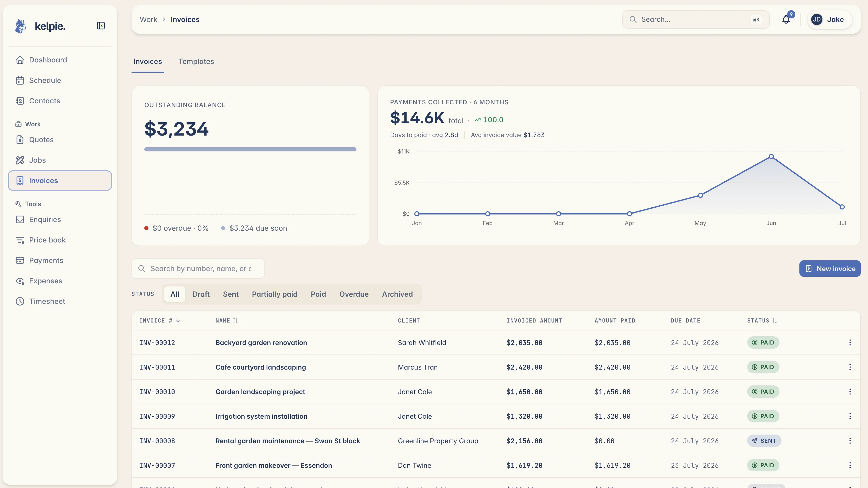Click Work in the breadcrumb
The width and height of the screenshot is (868, 488).
[x=149, y=19]
